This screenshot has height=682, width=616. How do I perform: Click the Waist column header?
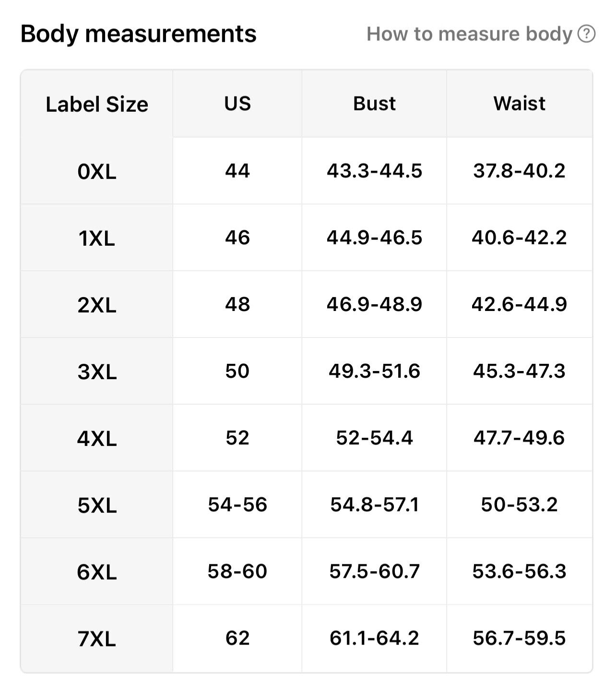click(x=520, y=104)
